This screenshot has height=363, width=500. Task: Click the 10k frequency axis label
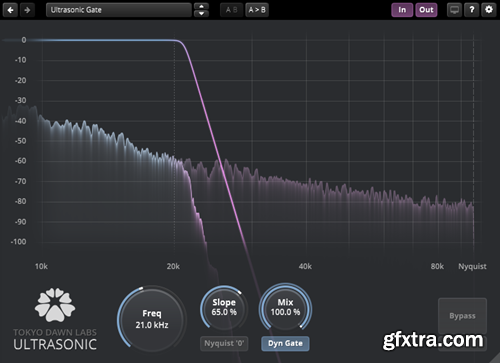pyautogui.click(x=41, y=266)
